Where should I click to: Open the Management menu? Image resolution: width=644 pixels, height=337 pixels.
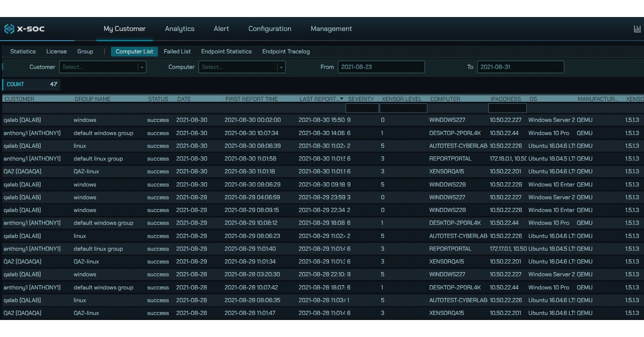331,29
